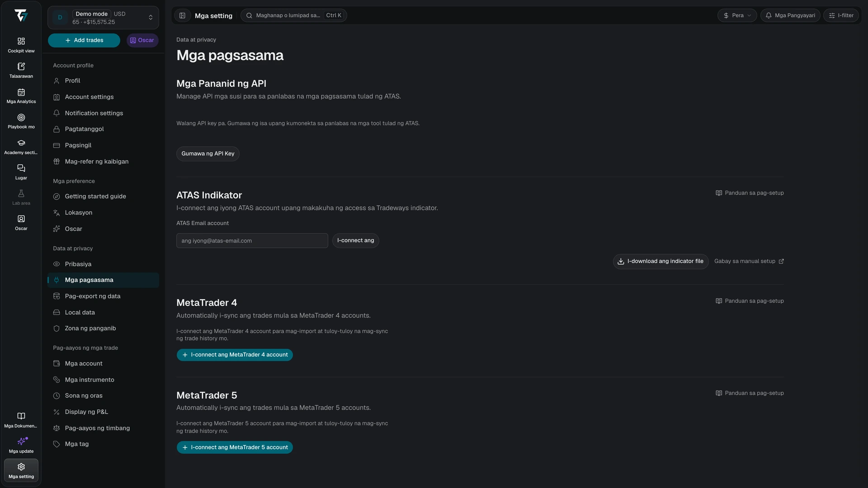This screenshot has width=868, height=488.
Task: Click Gumawa ng API Key button
Action: point(208,154)
